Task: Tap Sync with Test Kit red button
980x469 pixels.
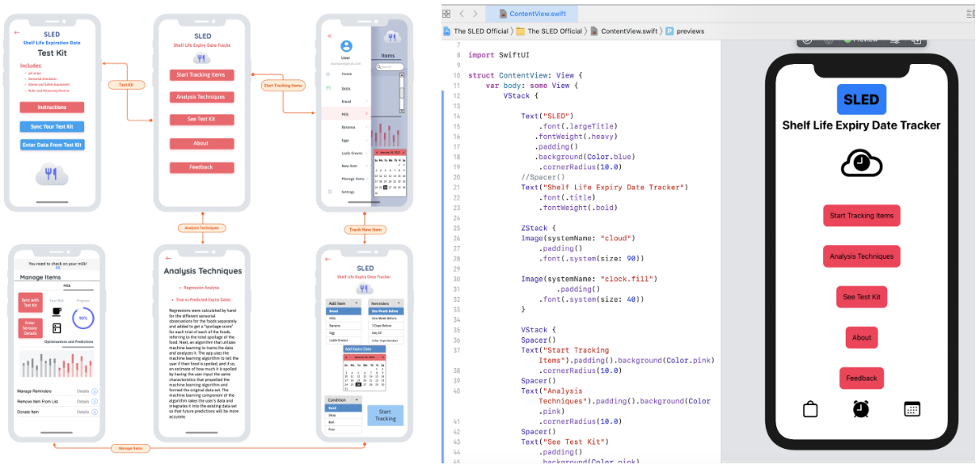Action: (x=30, y=302)
